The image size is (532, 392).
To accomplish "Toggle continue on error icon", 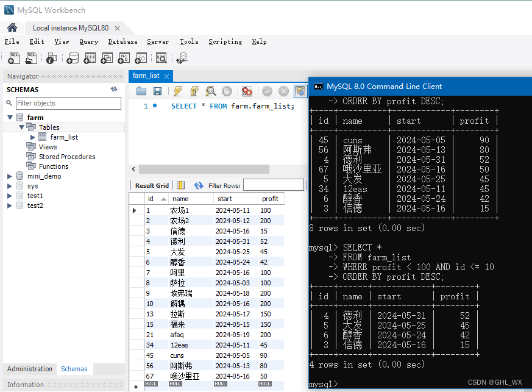I will pyautogui.click(x=247, y=91).
